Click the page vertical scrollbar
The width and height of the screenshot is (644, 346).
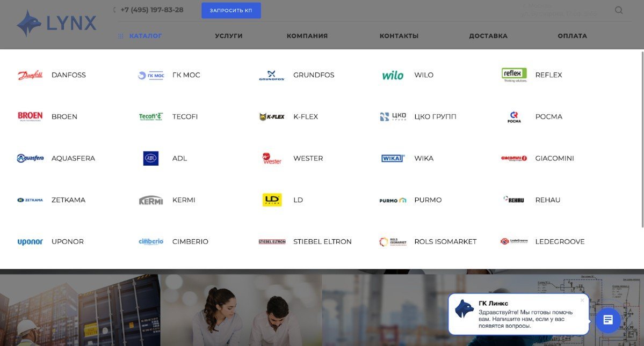pyautogui.click(x=642, y=139)
